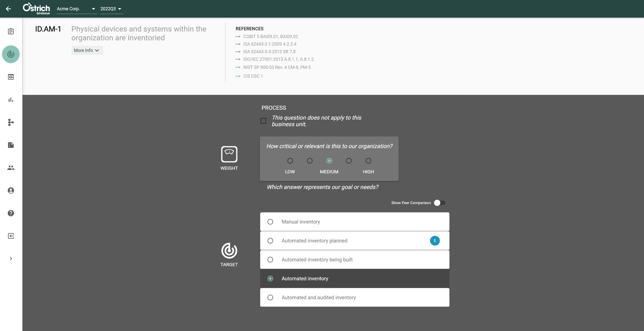Select HIGH criticality radio button

click(368, 161)
